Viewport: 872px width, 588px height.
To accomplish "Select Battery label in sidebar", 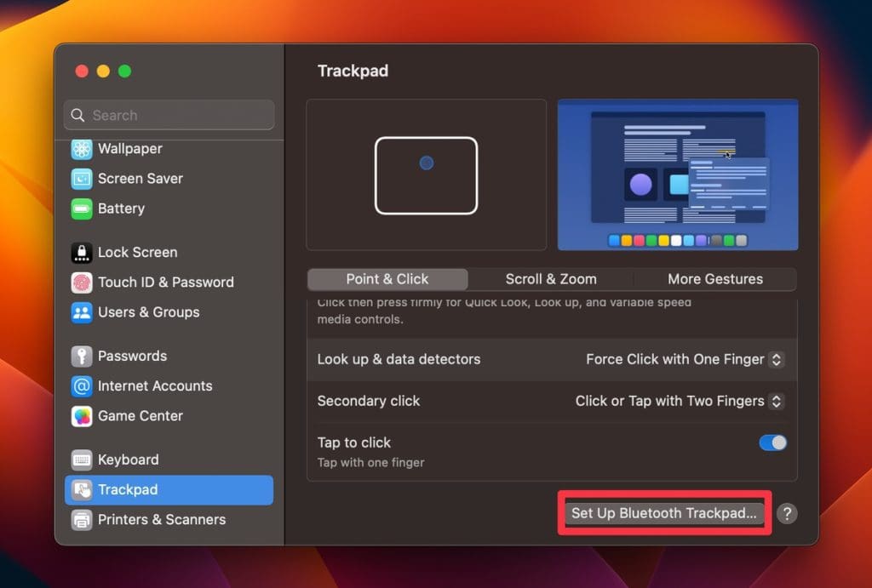I will coord(121,209).
